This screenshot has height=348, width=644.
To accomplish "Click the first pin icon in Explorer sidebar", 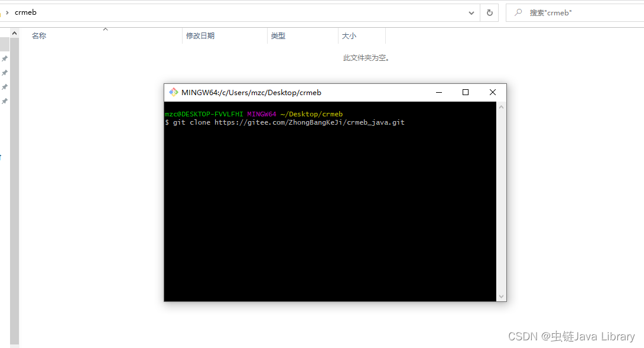I will [5, 58].
